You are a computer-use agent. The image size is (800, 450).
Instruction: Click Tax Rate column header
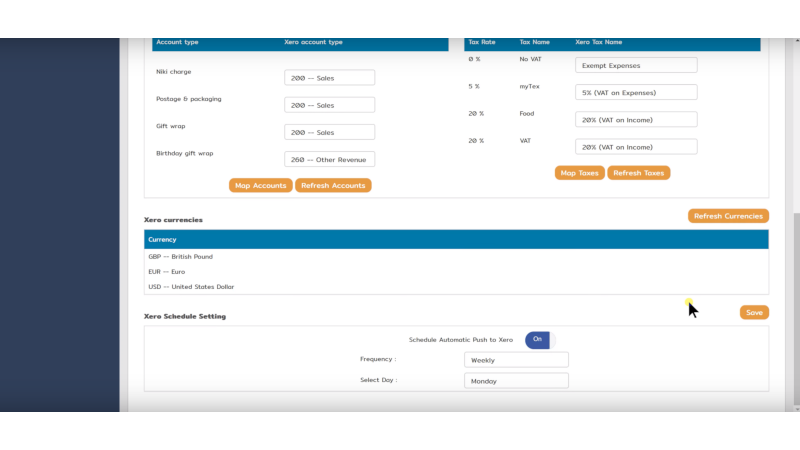[482, 42]
